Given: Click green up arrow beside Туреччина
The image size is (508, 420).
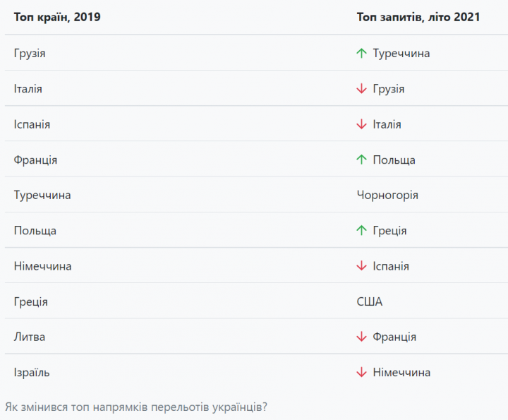Looking at the screenshot, I should point(362,53).
